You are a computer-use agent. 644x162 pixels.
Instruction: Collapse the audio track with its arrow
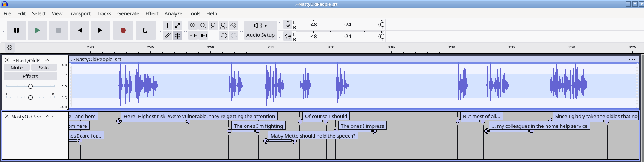(x=47, y=60)
